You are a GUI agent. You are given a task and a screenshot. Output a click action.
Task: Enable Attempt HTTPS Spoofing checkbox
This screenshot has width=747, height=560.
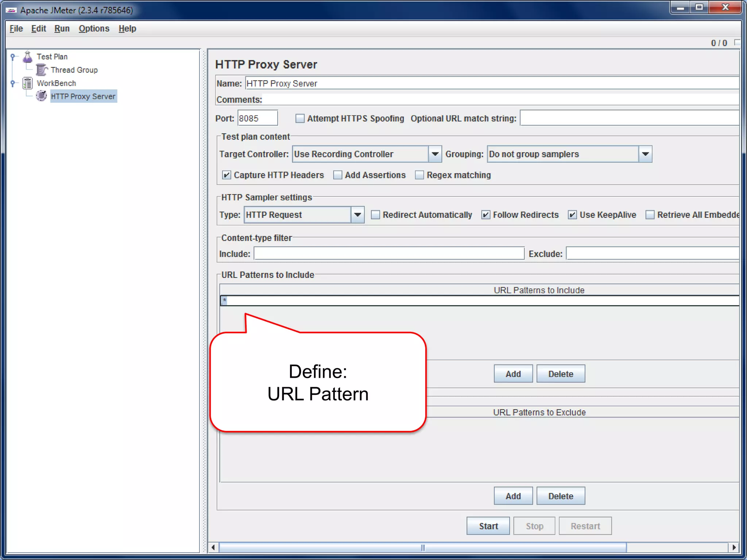[300, 118]
